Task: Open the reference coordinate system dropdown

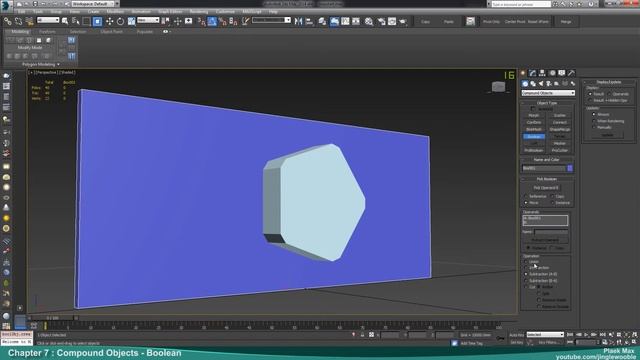Action: [148, 20]
